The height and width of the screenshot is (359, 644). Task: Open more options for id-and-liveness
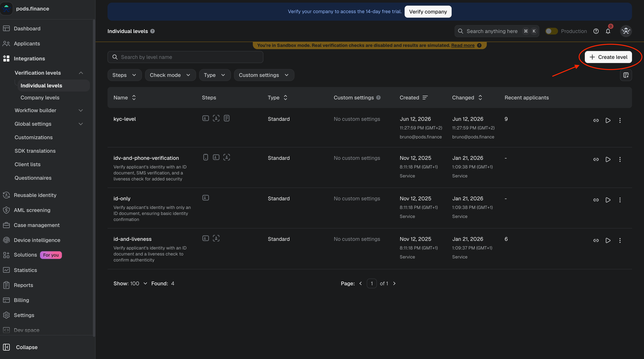tap(620, 240)
